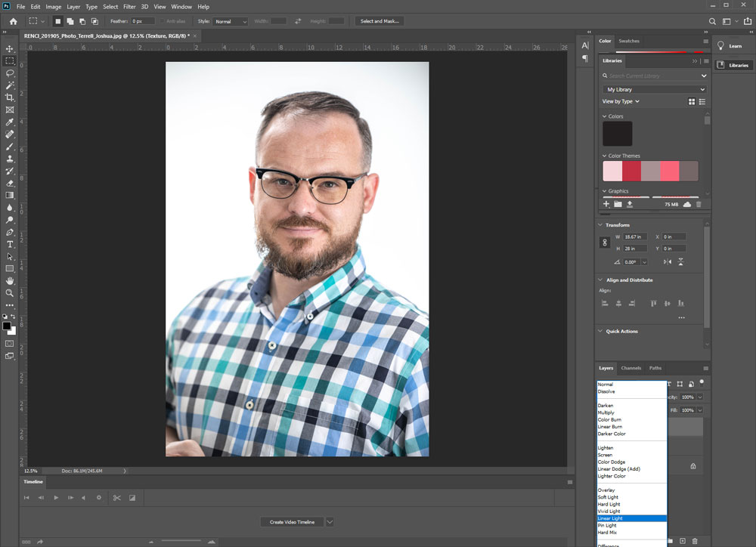Select the Move tool
Image resolution: width=756 pixels, height=547 pixels.
[x=10, y=48]
